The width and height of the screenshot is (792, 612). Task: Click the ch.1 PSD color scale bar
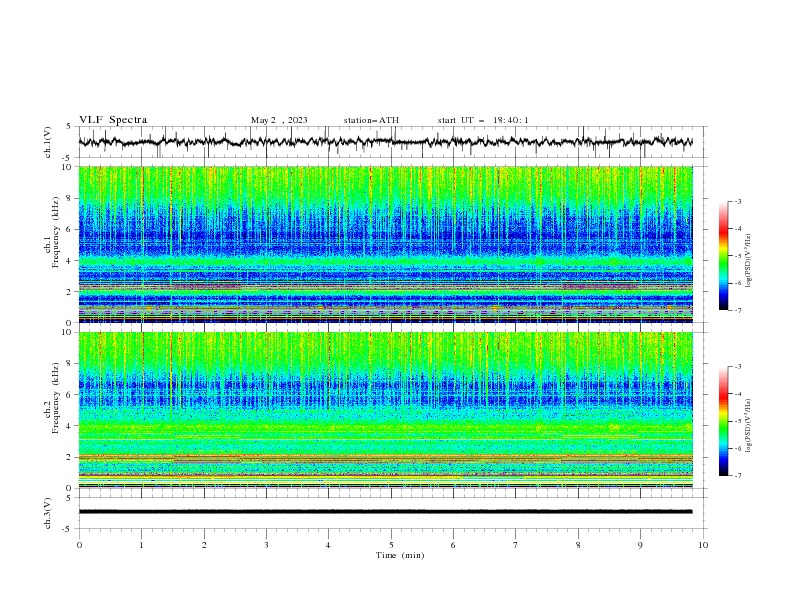click(x=723, y=256)
